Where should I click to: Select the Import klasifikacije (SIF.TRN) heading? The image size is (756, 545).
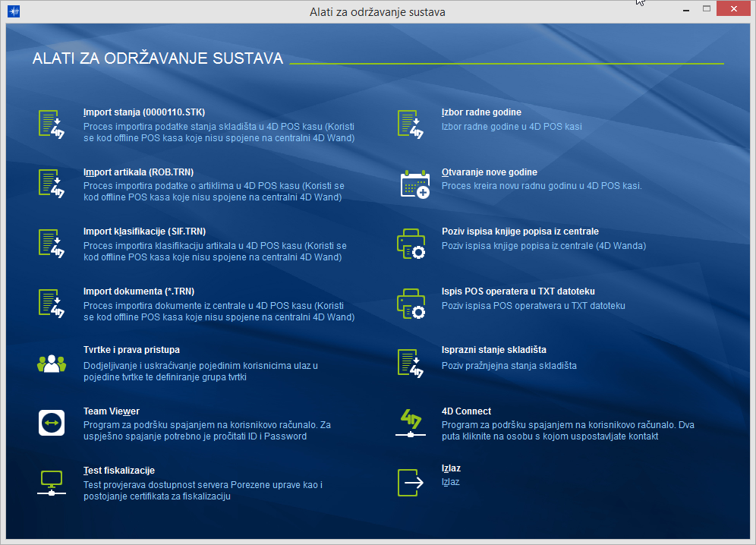(x=145, y=232)
